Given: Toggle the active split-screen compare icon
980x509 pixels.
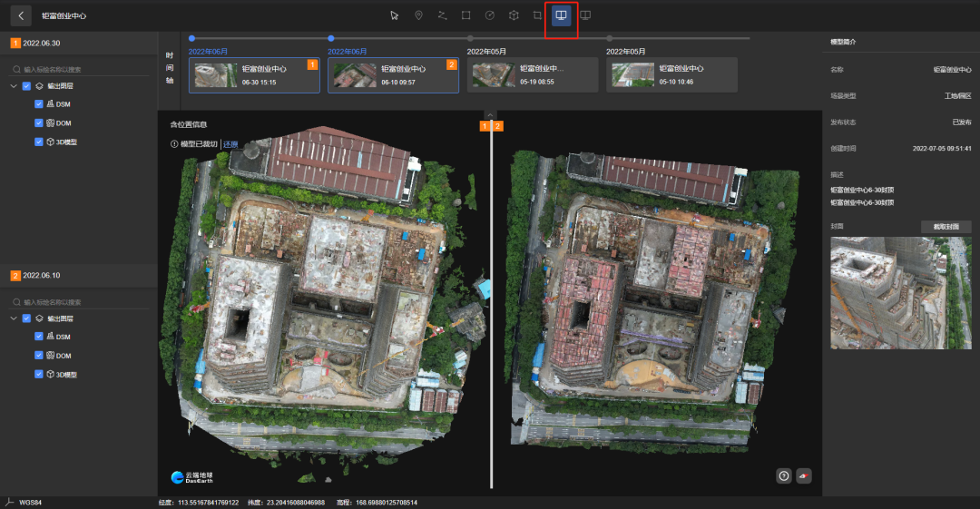Looking at the screenshot, I should (562, 15).
